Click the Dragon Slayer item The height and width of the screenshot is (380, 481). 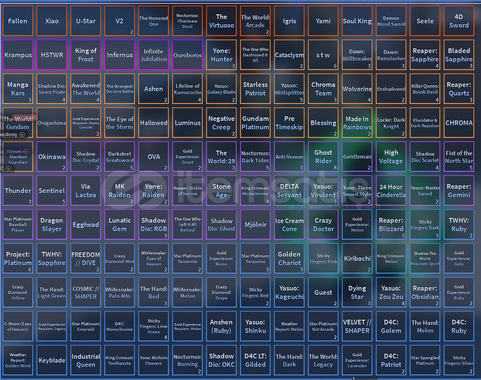pyautogui.click(x=52, y=225)
